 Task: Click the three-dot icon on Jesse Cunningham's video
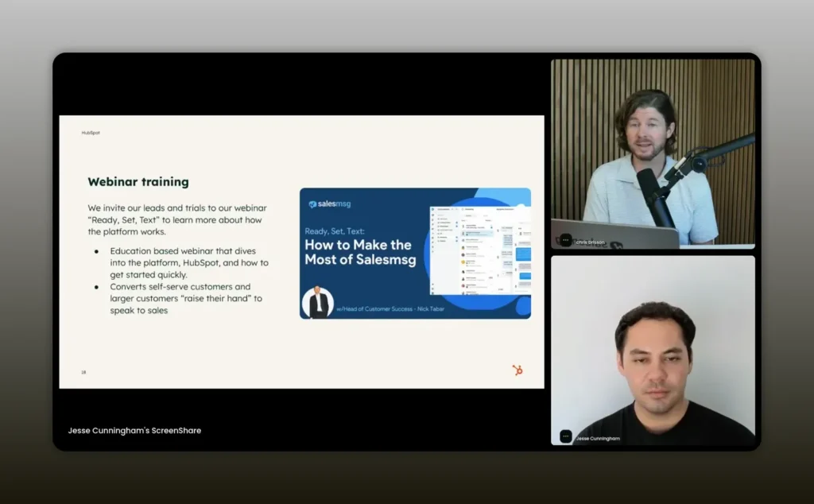566,436
